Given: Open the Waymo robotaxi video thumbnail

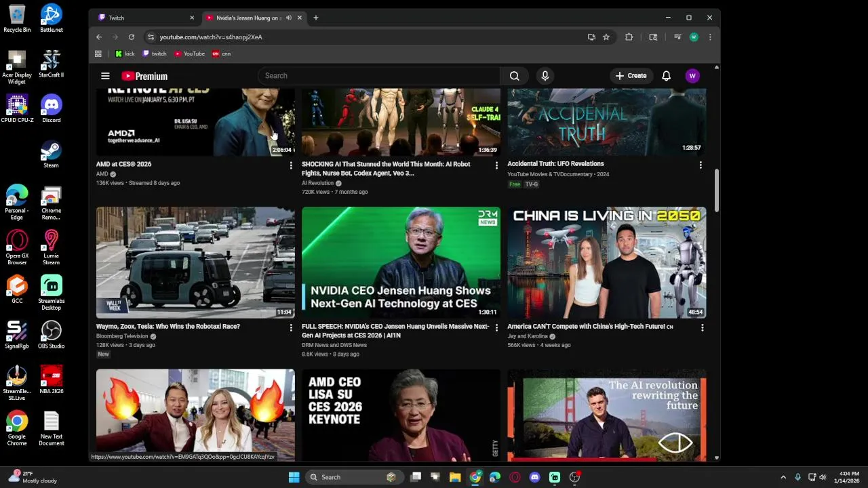Looking at the screenshot, I should pos(195,263).
